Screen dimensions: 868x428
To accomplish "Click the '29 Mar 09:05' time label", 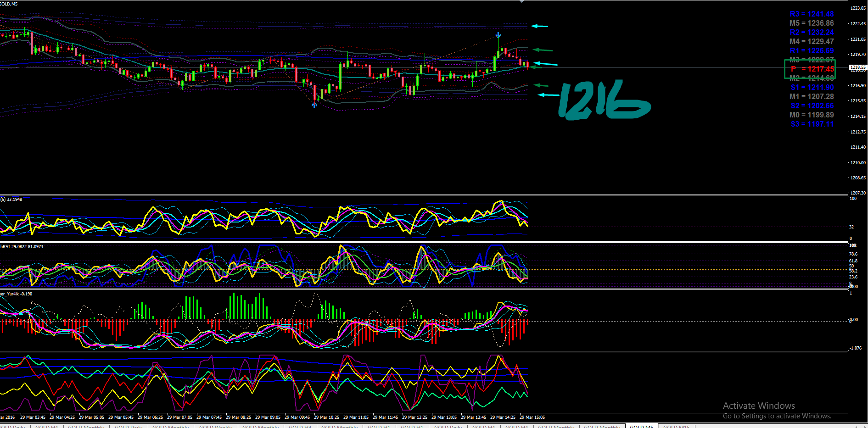I will 268,417.
